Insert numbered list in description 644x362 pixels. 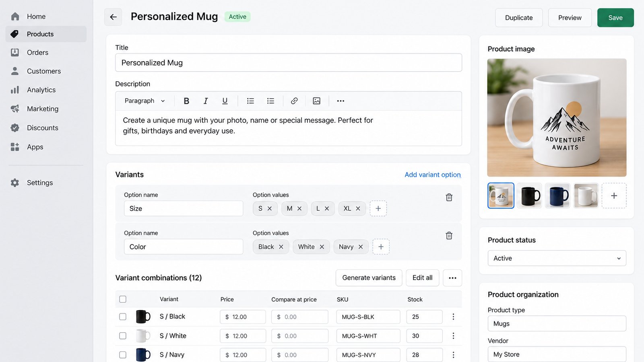tap(270, 101)
